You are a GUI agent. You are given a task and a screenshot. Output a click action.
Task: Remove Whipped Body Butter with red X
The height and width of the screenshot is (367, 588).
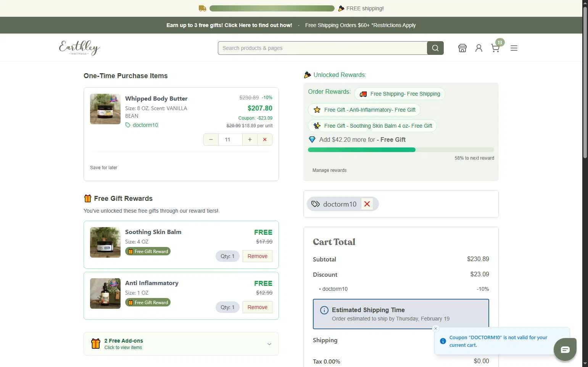click(265, 139)
